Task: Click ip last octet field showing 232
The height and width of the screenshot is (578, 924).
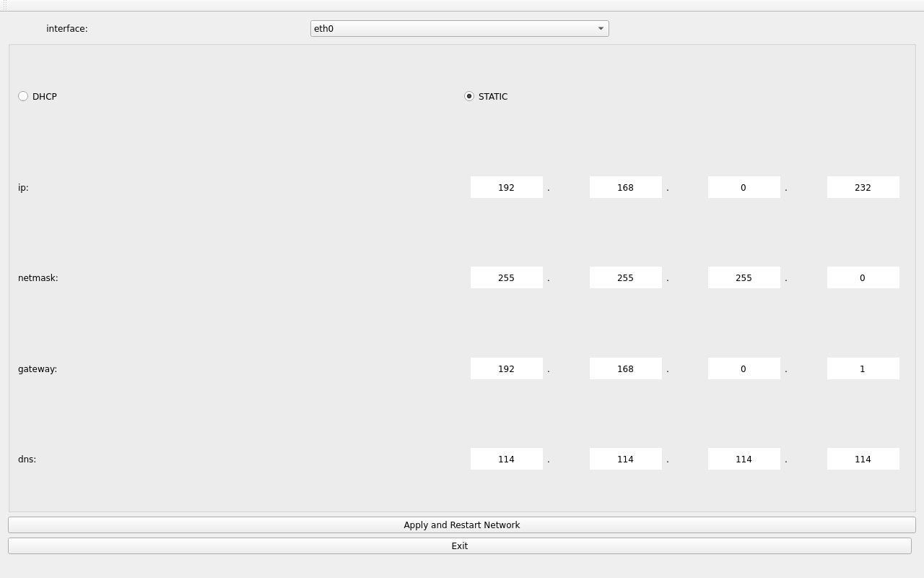Action: (863, 187)
